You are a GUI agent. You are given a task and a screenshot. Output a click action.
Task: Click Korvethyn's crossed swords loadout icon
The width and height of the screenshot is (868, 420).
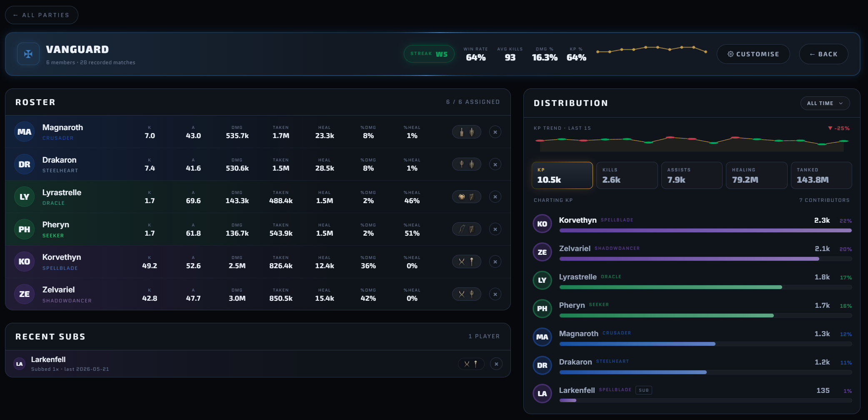[x=461, y=262]
